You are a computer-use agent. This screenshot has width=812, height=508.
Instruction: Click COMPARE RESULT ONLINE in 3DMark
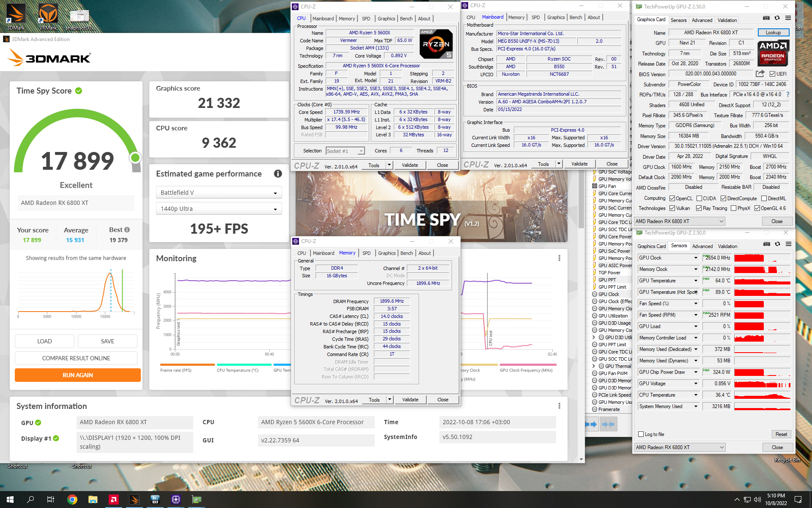pos(76,358)
